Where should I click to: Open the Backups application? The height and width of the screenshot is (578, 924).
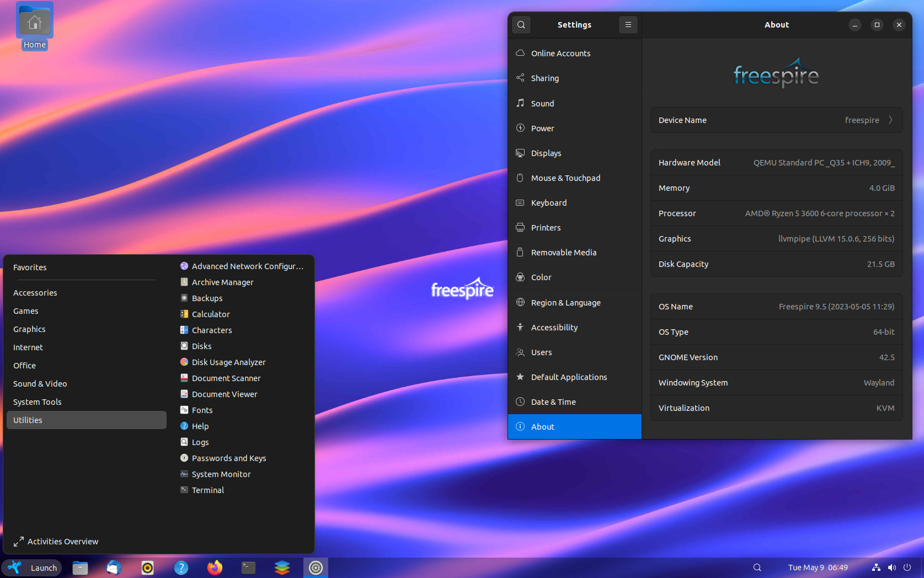click(x=243, y=298)
